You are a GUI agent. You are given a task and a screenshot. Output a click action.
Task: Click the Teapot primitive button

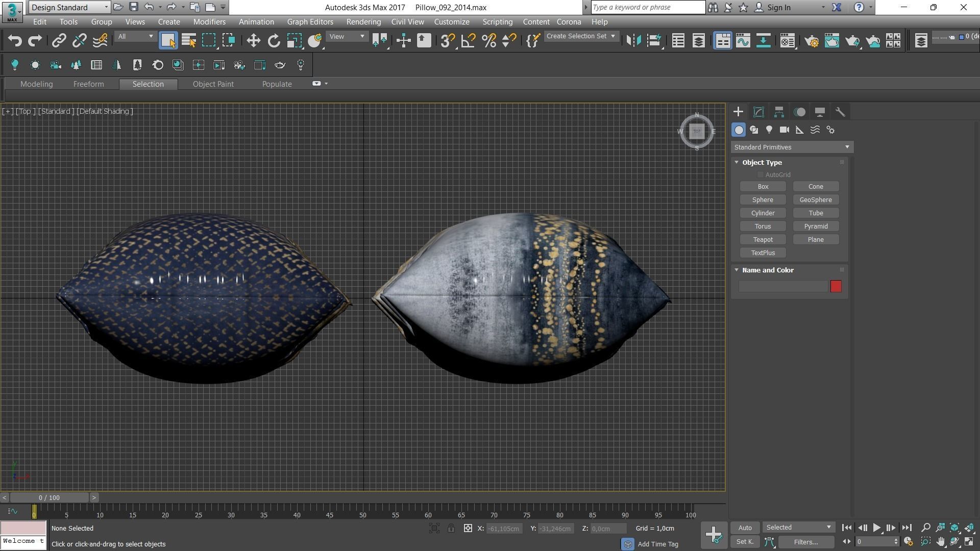coord(763,240)
